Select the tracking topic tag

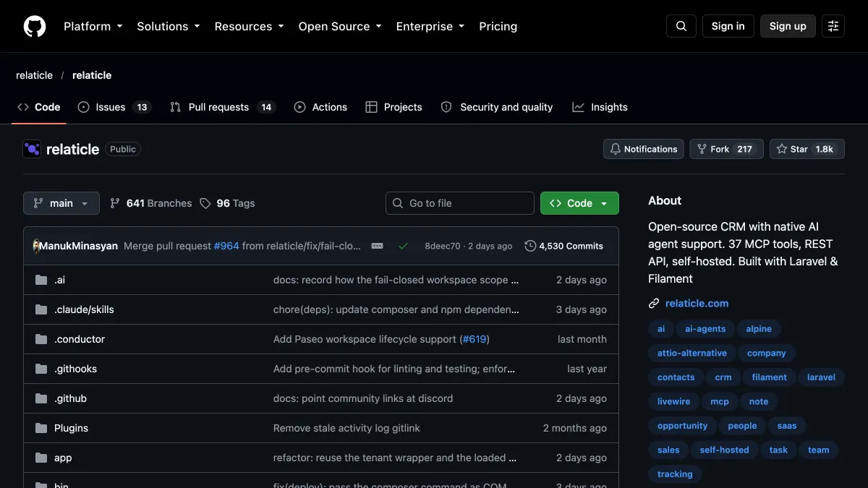click(x=675, y=474)
